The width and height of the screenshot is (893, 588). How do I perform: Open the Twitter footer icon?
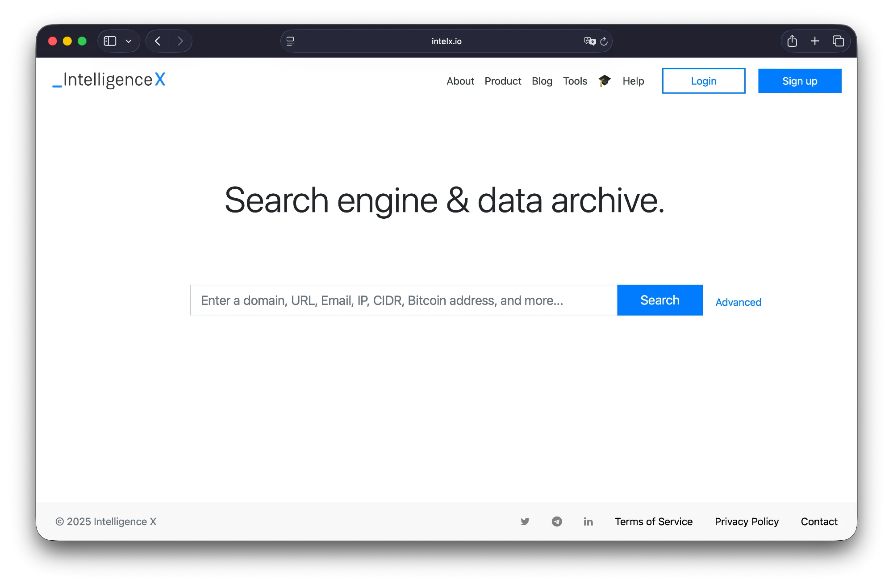[x=525, y=521]
